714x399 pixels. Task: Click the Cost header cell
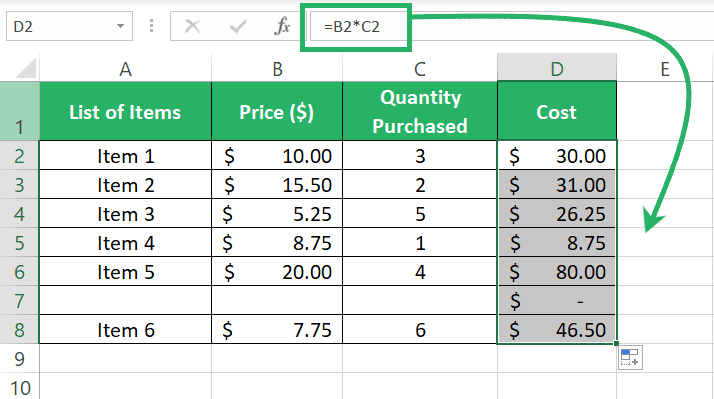(557, 112)
